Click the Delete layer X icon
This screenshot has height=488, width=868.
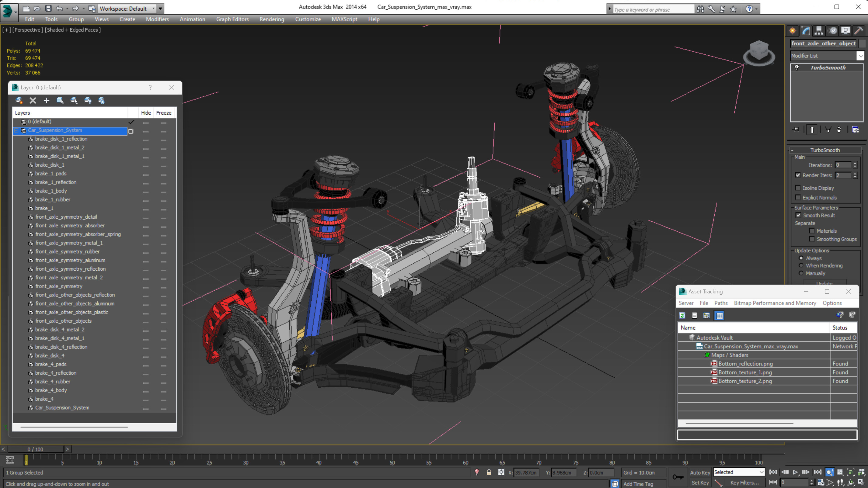tap(33, 100)
